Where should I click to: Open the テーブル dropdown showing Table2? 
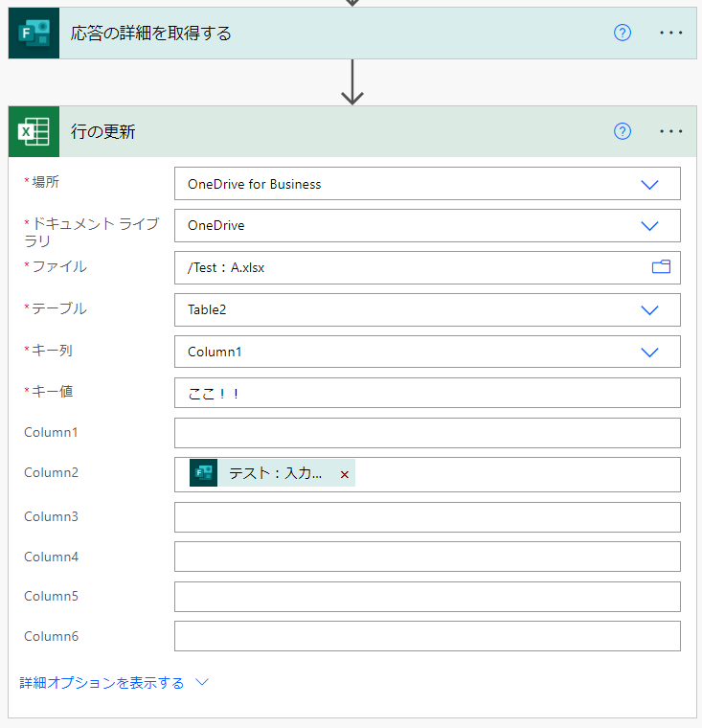pos(649,309)
